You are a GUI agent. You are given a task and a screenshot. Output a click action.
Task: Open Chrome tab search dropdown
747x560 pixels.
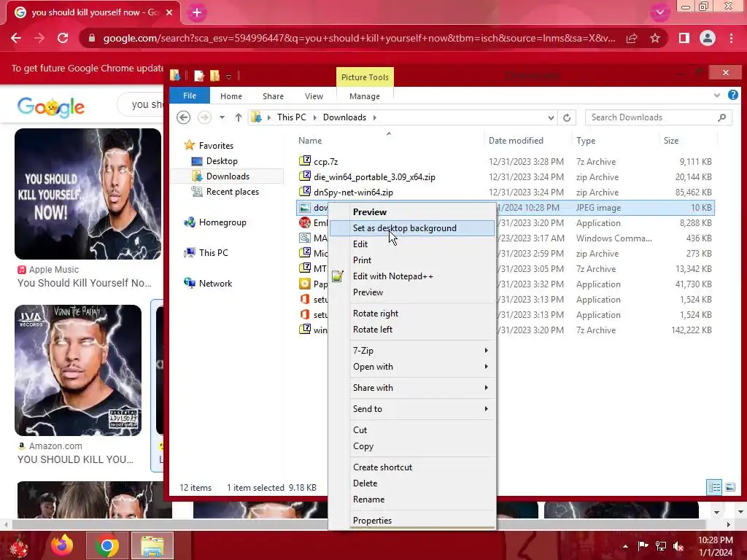pos(659,12)
